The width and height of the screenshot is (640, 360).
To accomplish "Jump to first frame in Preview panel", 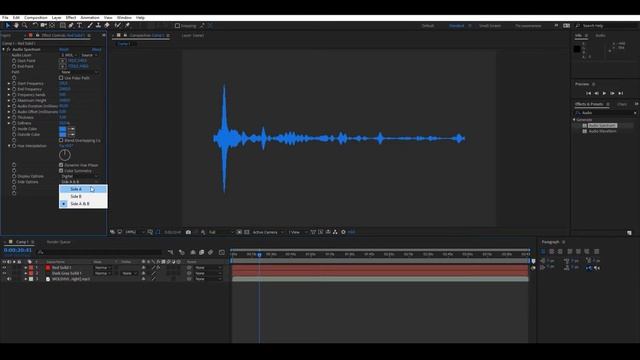I will [x=588, y=93].
